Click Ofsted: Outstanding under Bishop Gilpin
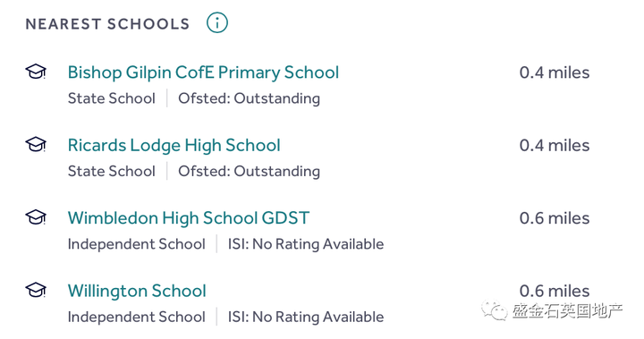Image resolution: width=644 pixels, height=339 pixels. [x=249, y=98]
